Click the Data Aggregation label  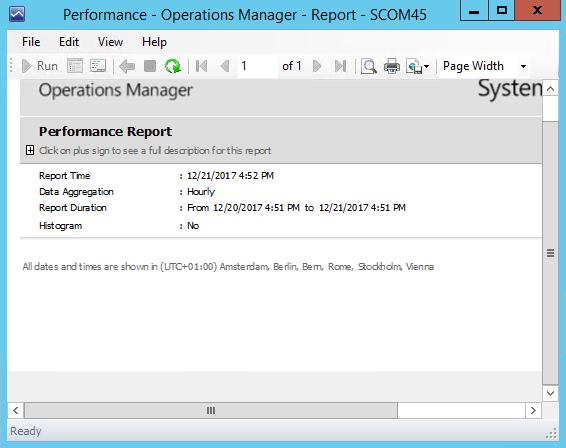tap(76, 192)
